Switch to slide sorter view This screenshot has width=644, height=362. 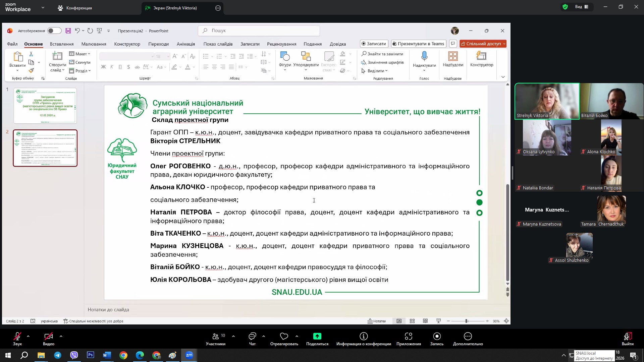(x=412, y=321)
